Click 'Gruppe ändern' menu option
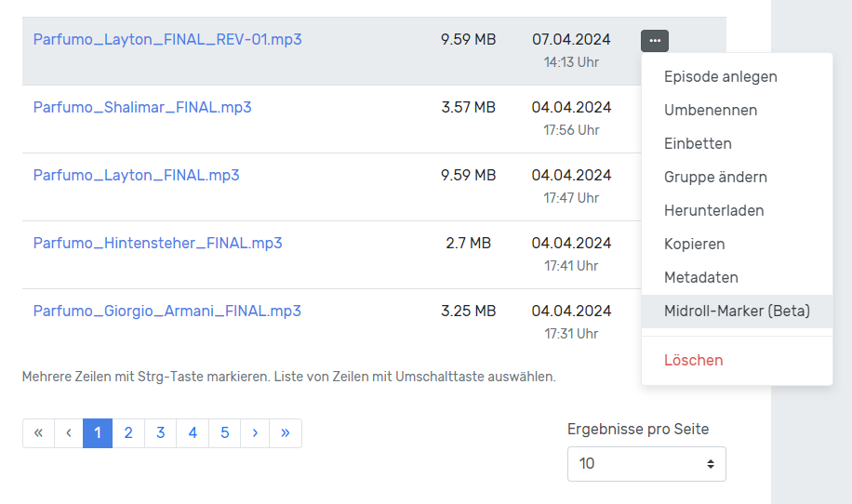The width and height of the screenshot is (852, 504). (x=714, y=177)
